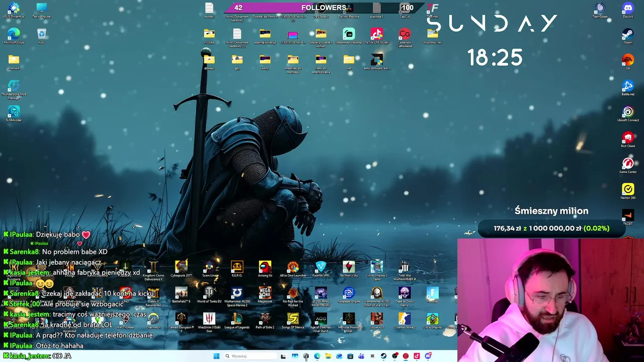The width and height of the screenshot is (644, 362).
Task: Open Game Center desktop shortcut
Action: 628,166
